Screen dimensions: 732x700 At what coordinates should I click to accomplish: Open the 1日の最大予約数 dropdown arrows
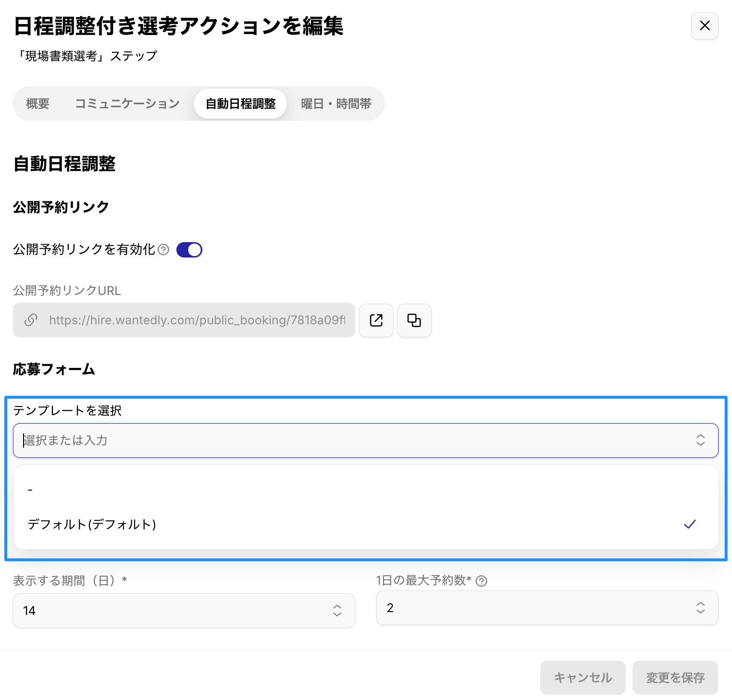pyautogui.click(x=700, y=608)
